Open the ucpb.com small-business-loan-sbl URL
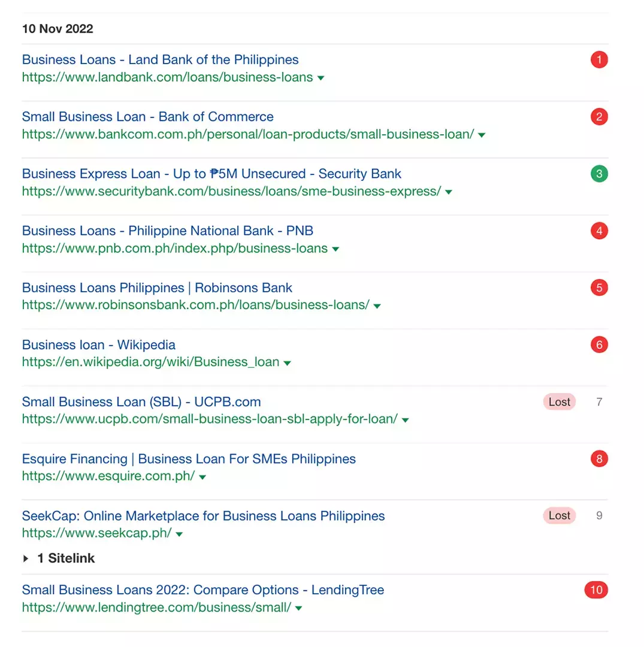Image resolution: width=644 pixels, height=647 pixels. point(210,418)
